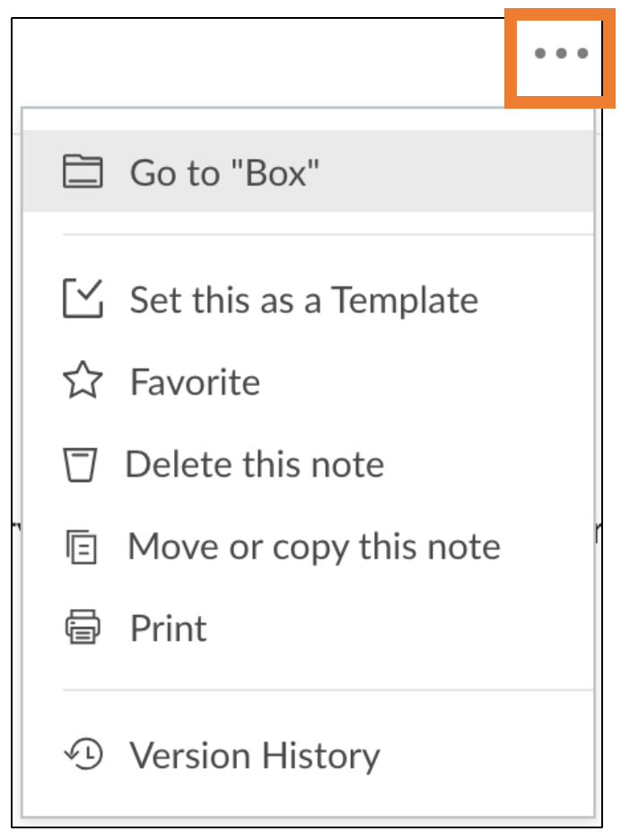621x840 pixels.
Task: Save this note as a template
Action: (x=303, y=300)
